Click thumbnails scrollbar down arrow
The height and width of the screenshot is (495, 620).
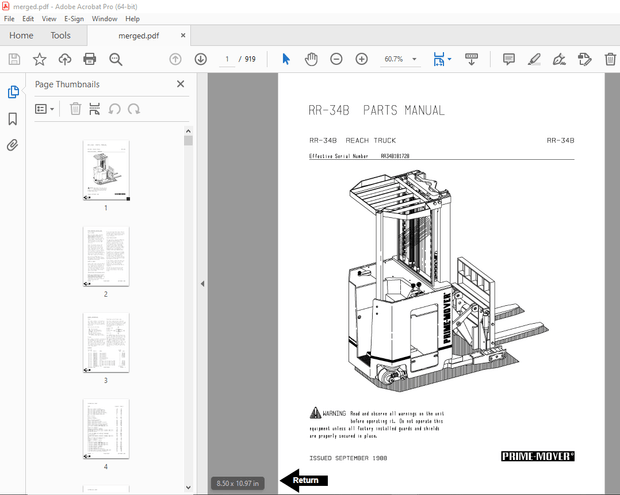coord(188,487)
